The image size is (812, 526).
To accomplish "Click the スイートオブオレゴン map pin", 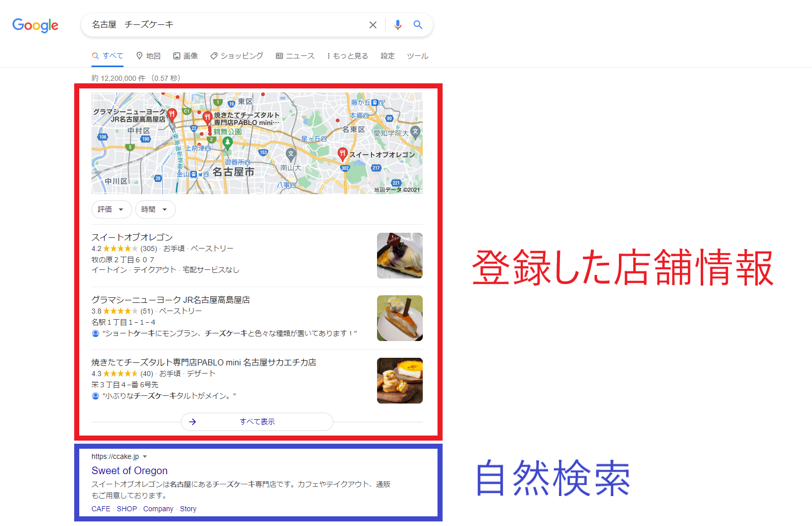I will coord(342,153).
